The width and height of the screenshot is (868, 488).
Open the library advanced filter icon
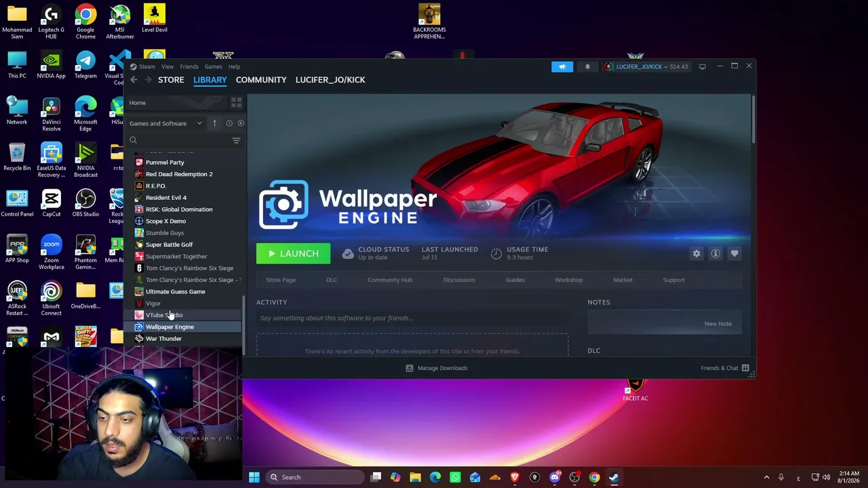click(236, 140)
